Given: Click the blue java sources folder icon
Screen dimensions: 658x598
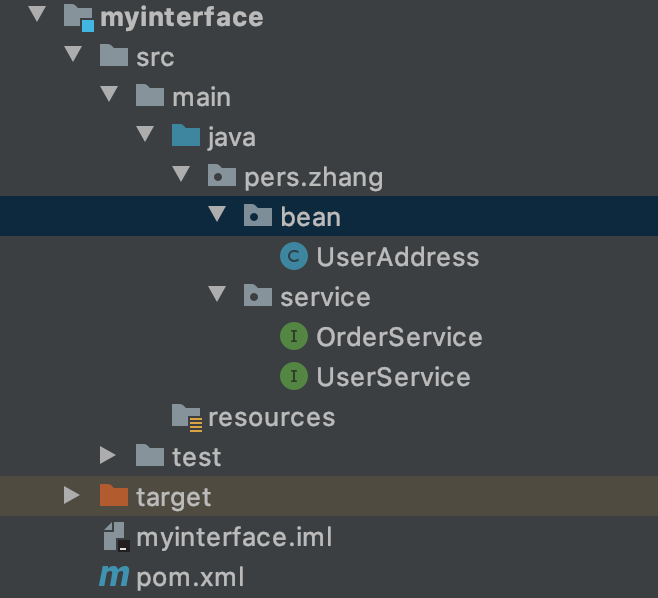Looking at the screenshot, I should tap(186, 135).
